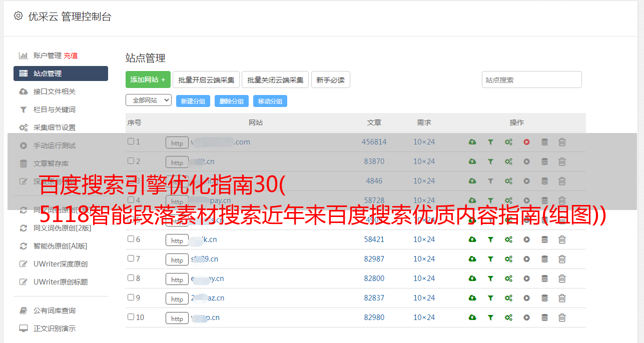
Task: Click the cloud upload icon in row 8
Action: pos(472,278)
